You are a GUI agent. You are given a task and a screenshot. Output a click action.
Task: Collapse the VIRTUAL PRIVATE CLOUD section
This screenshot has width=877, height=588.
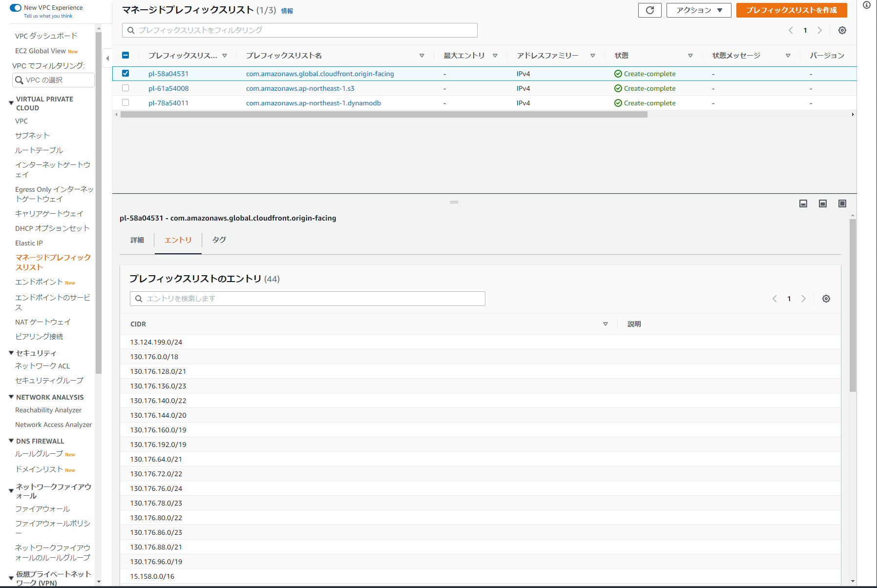[x=11, y=103]
